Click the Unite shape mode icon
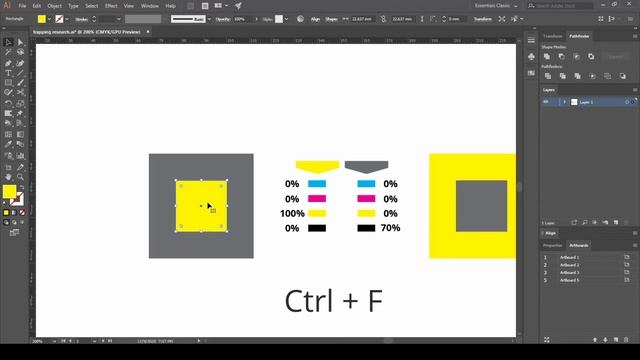The width and height of the screenshot is (640, 360). [x=547, y=57]
